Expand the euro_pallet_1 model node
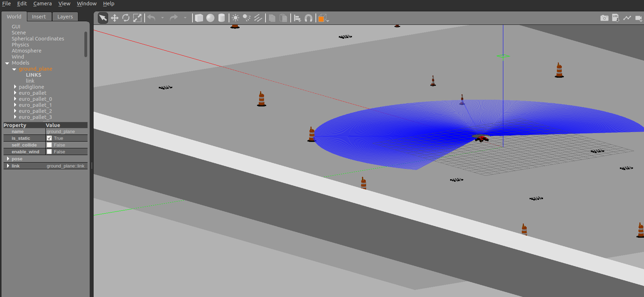 click(15, 105)
